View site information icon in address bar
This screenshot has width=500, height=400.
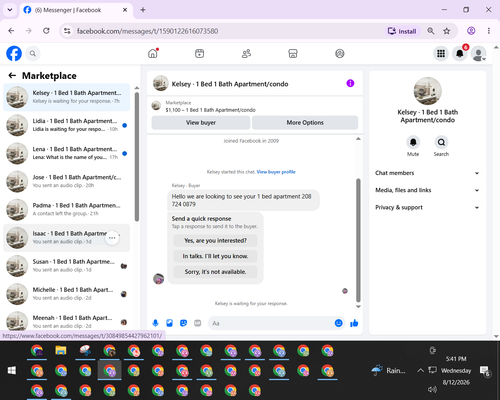tap(67, 31)
